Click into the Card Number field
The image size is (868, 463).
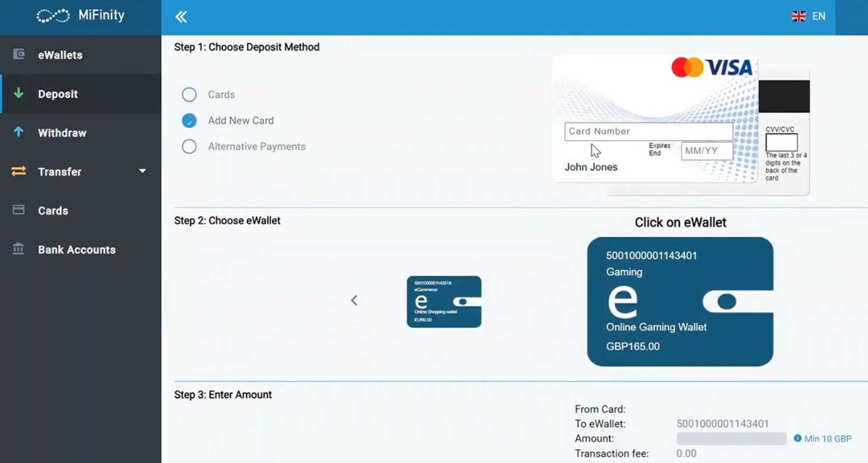pos(649,131)
